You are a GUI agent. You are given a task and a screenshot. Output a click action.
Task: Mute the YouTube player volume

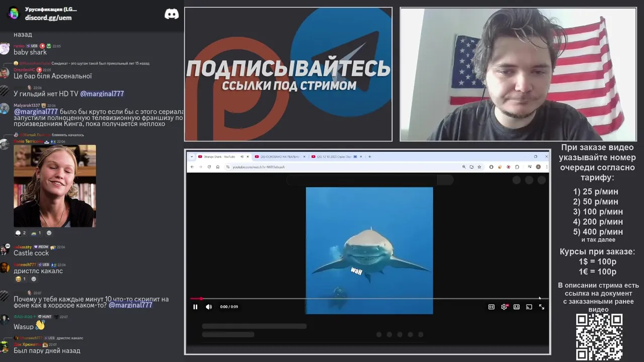[209, 307]
